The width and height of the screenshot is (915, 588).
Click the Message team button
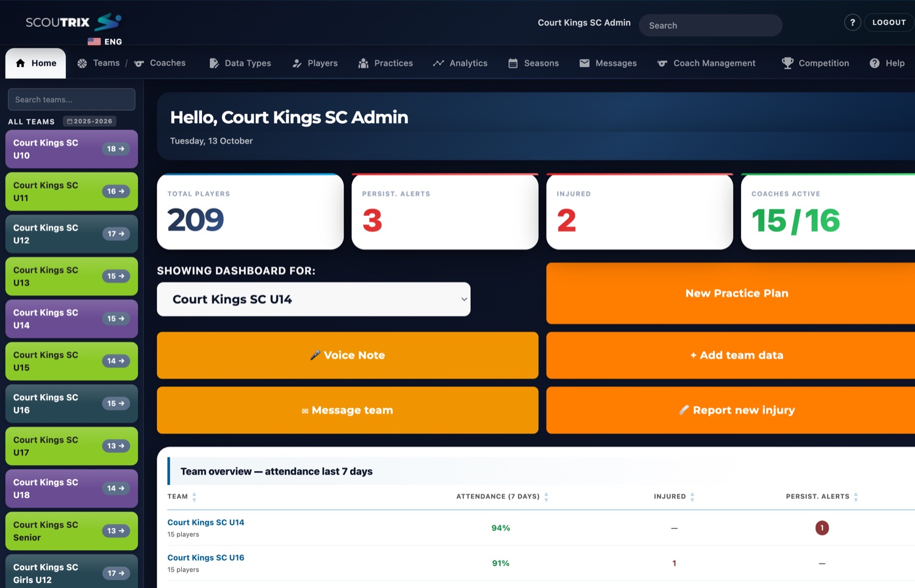[x=348, y=411]
